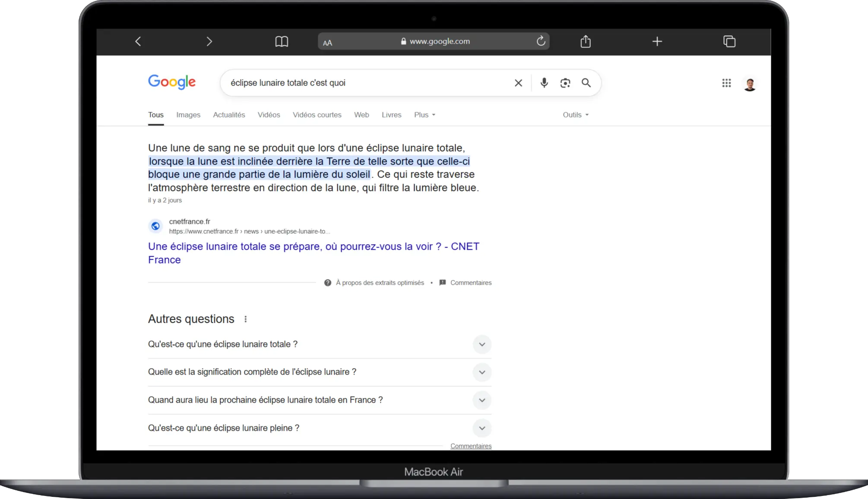Start voice search with microphone icon
The width and height of the screenshot is (868, 499).
544,83
